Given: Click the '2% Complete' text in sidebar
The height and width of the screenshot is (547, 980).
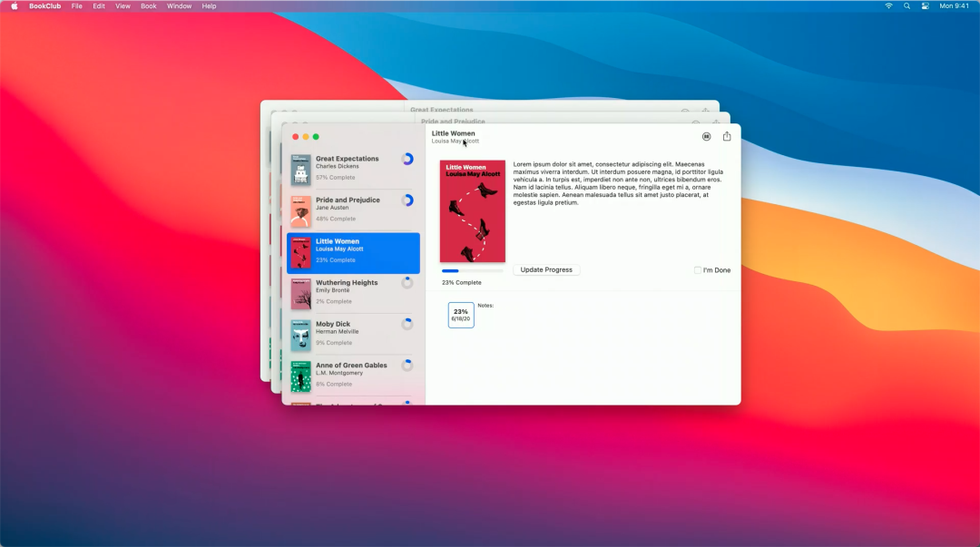Looking at the screenshot, I should [334, 301].
